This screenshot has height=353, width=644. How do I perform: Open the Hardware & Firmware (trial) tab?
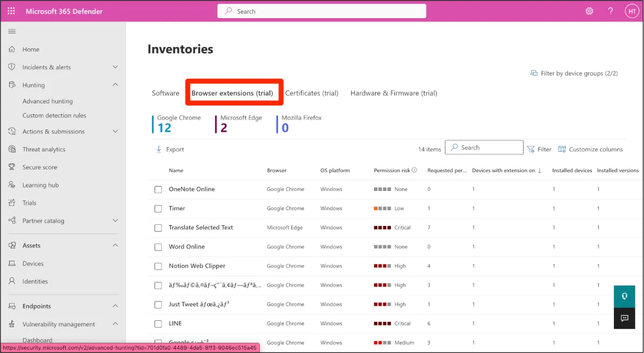coord(393,93)
